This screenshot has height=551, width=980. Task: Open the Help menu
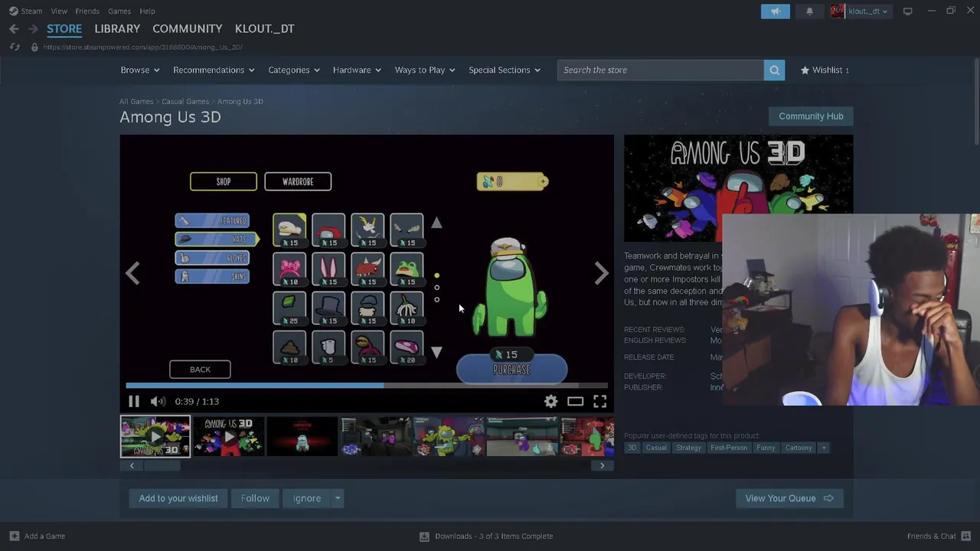click(147, 11)
